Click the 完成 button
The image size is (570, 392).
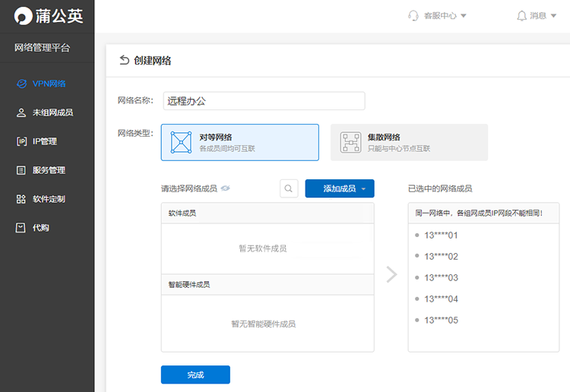click(x=195, y=375)
